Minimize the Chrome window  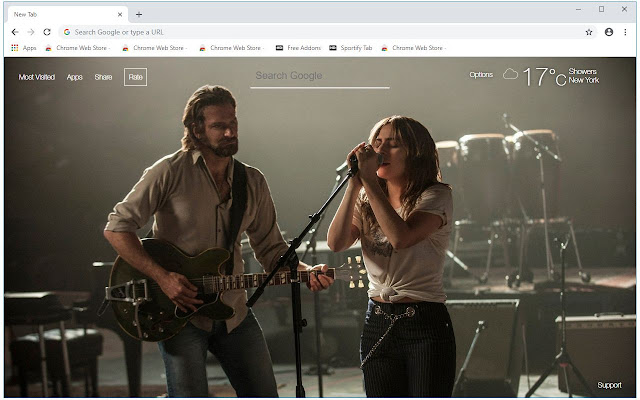(x=578, y=9)
